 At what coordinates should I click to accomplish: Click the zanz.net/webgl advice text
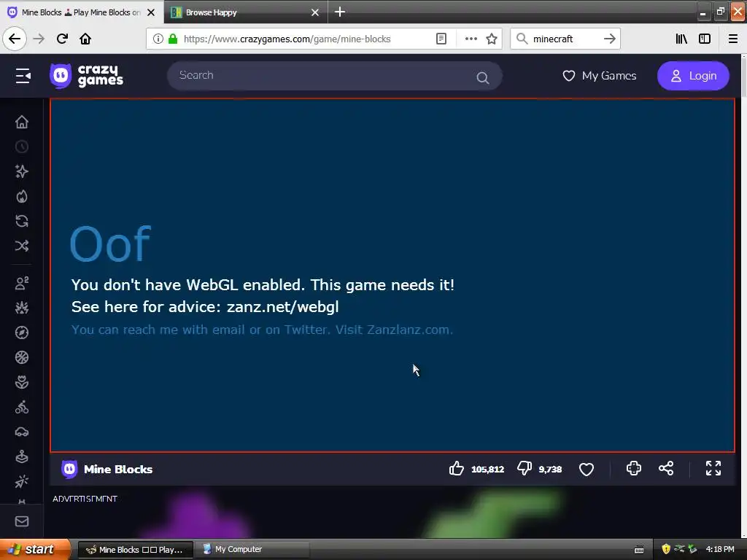pos(282,307)
